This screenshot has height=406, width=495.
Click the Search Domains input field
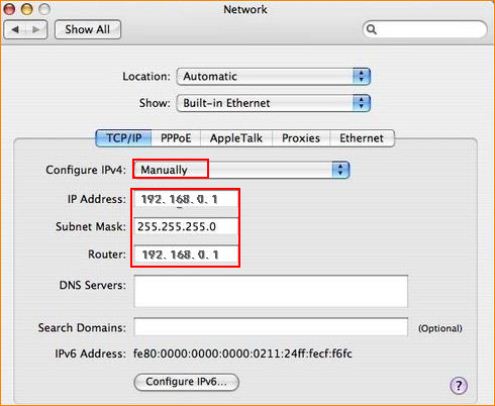click(x=271, y=327)
